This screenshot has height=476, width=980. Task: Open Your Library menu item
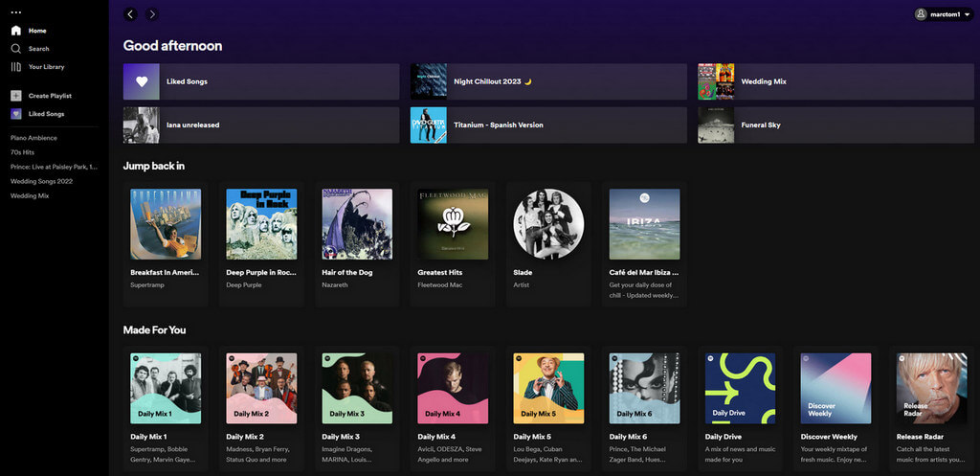click(x=46, y=67)
